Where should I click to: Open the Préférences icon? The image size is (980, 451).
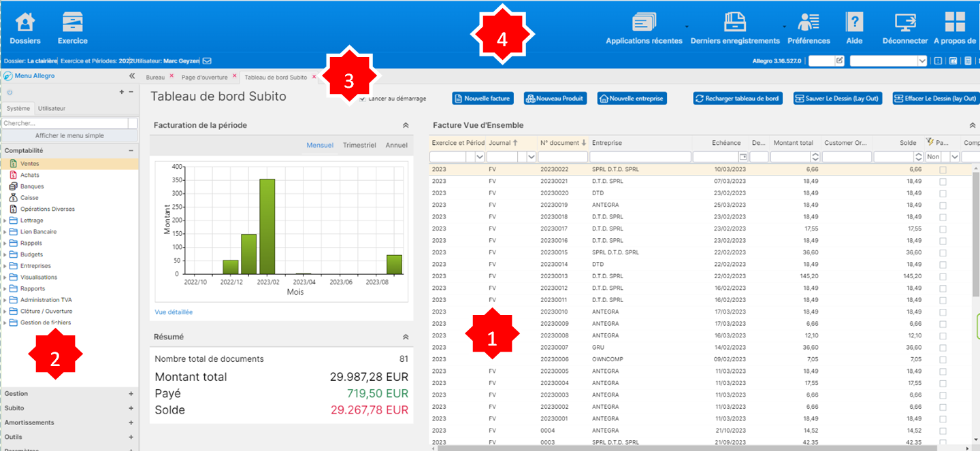[x=808, y=22]
